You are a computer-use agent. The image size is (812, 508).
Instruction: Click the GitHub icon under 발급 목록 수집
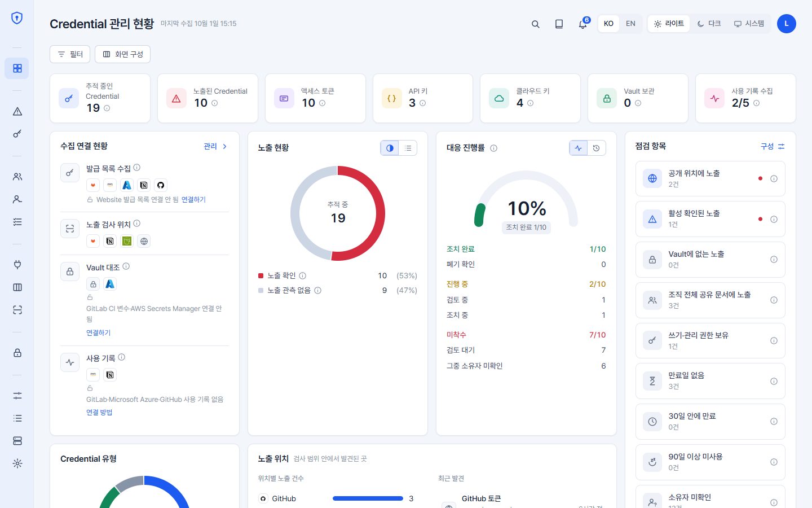click(x=161, y=185)
